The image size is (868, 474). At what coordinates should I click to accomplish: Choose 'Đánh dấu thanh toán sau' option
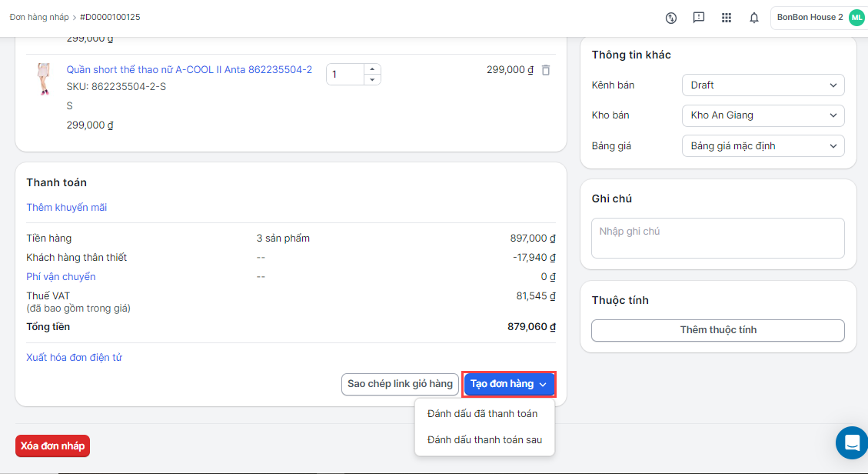point(484,440)
